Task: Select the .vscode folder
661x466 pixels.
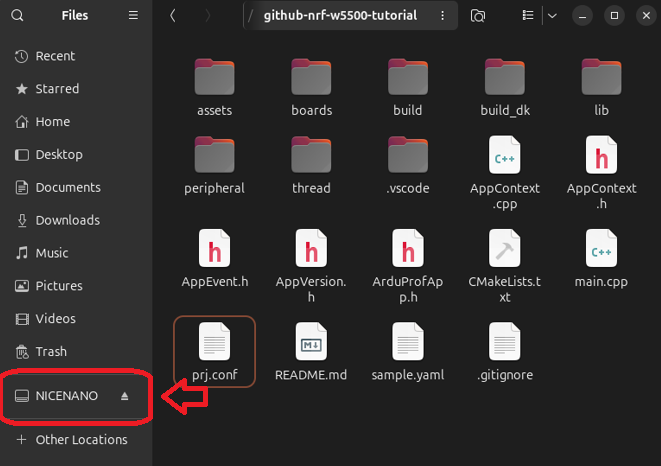Action: 408,165
